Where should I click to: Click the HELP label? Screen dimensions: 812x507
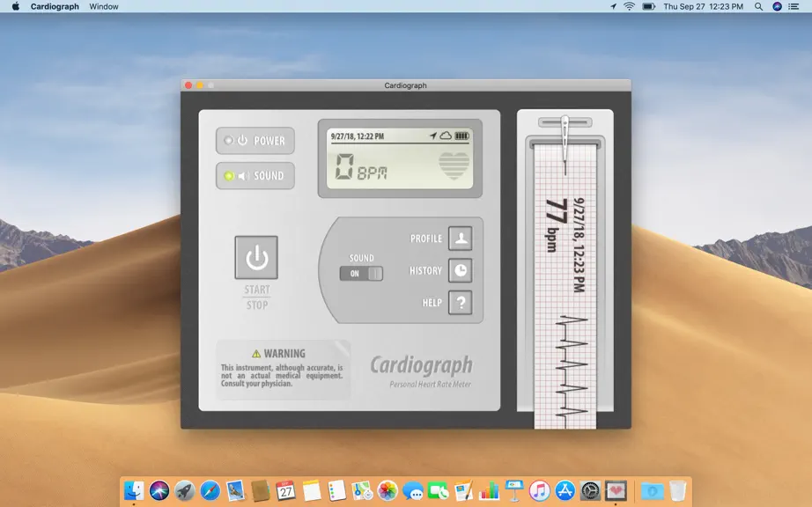tap(432, 303)
